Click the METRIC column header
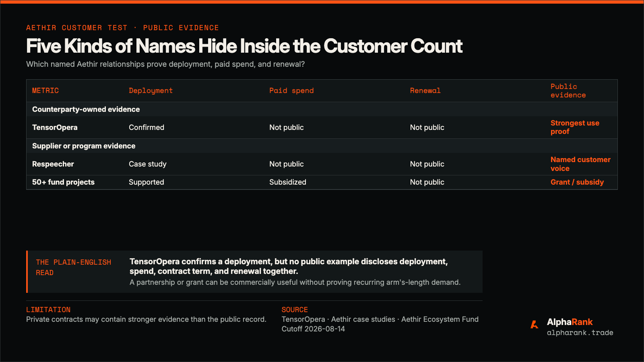This screenshot has height=362, width=644. (45, 90)
